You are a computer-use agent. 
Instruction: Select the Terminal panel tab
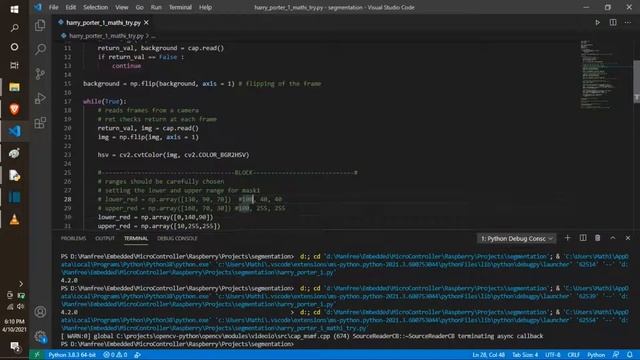click(136, 238)
